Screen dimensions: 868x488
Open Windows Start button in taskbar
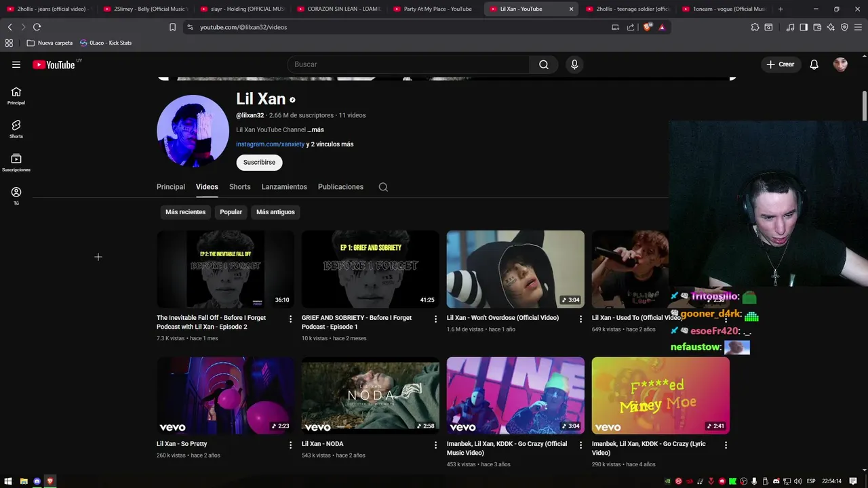click(x=8, y=481)
